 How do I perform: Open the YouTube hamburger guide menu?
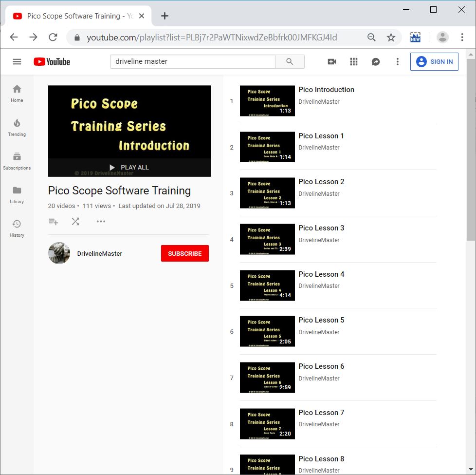[17, 62]
